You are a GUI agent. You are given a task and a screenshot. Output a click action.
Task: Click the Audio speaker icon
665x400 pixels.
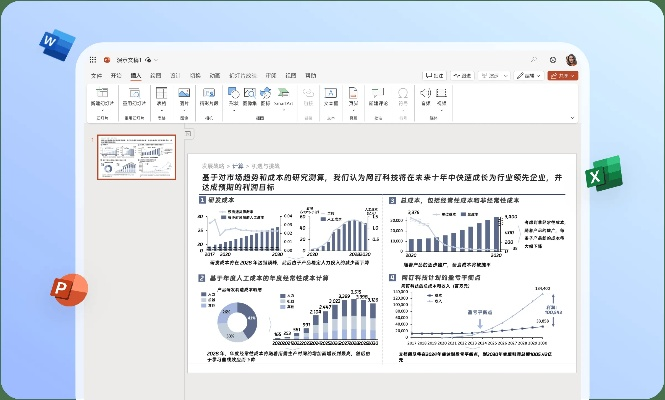tap(426, 95)
